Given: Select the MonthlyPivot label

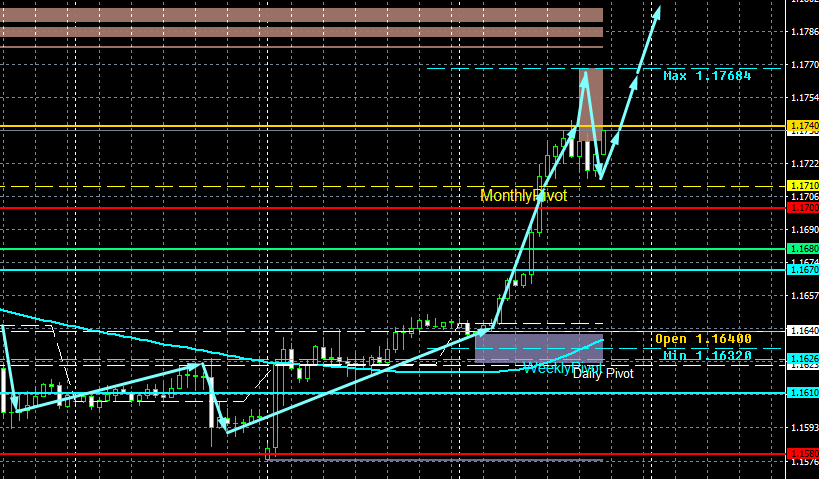Looking at the screenshot, I should (523, 196).
